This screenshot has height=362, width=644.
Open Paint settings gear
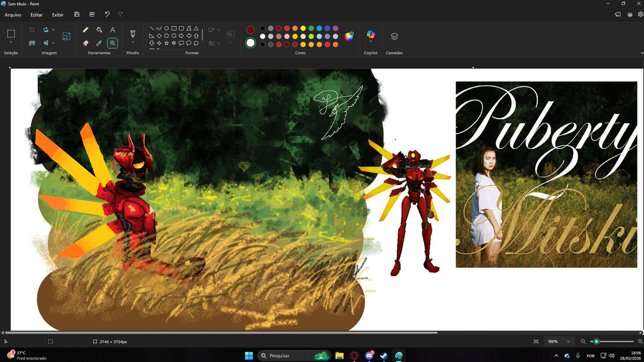(x=640, y=14)
